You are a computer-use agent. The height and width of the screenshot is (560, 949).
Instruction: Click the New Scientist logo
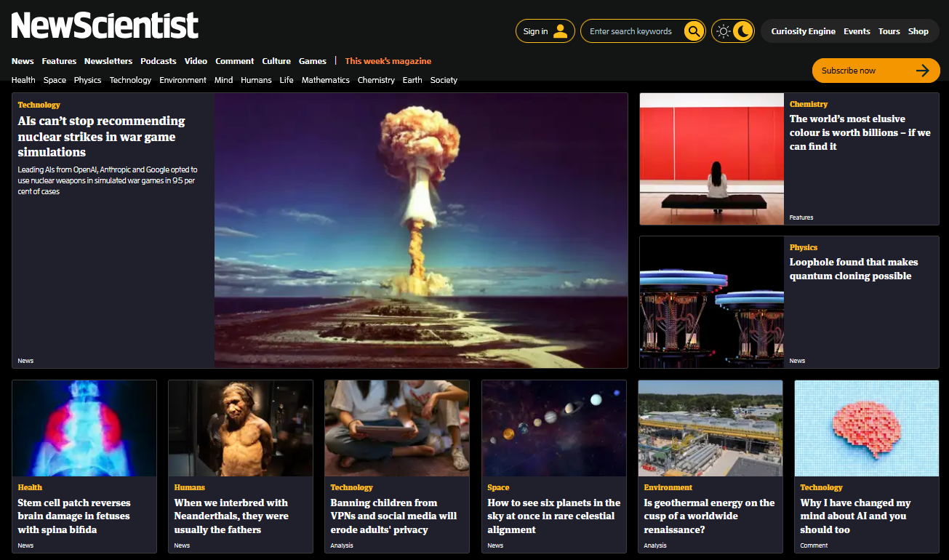(105, 25)
